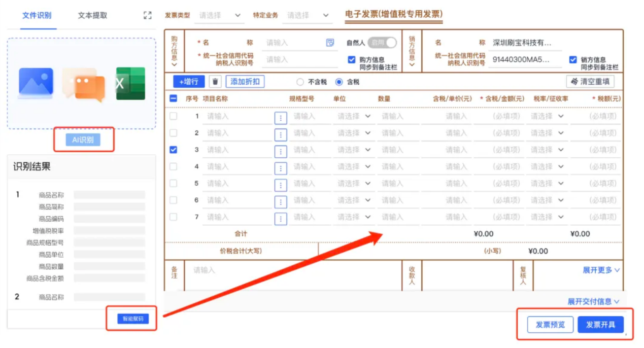Viewport: 644px width, 348px height.
Task: Click the 发票开具 button
Action: tap(600, 325)
